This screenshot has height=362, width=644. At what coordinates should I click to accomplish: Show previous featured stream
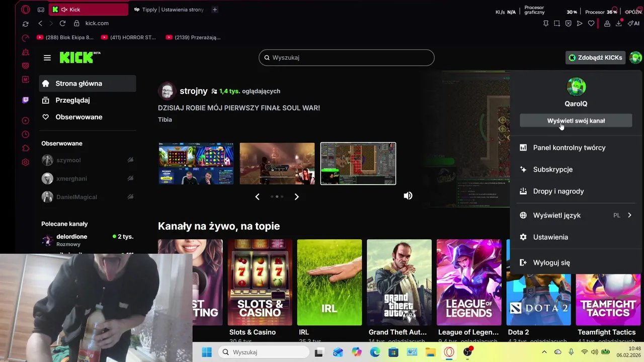(x=258, y=197)
